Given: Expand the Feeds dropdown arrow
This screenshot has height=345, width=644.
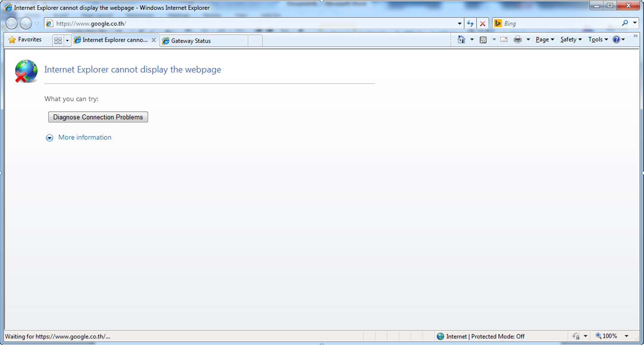Looking at the screenshot, I should [494, 40].
